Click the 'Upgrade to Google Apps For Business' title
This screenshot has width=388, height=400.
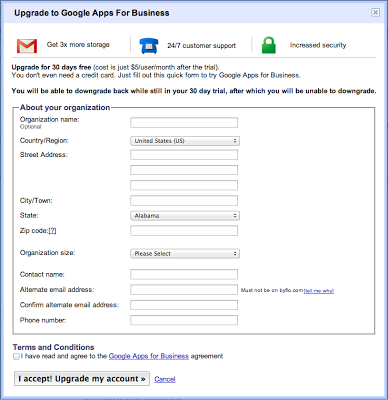pyautogui.click(x=92, y=13)
